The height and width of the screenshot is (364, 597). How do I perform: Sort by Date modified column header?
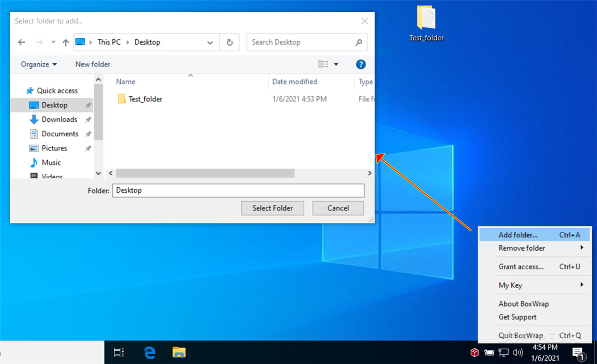[295, 82]
